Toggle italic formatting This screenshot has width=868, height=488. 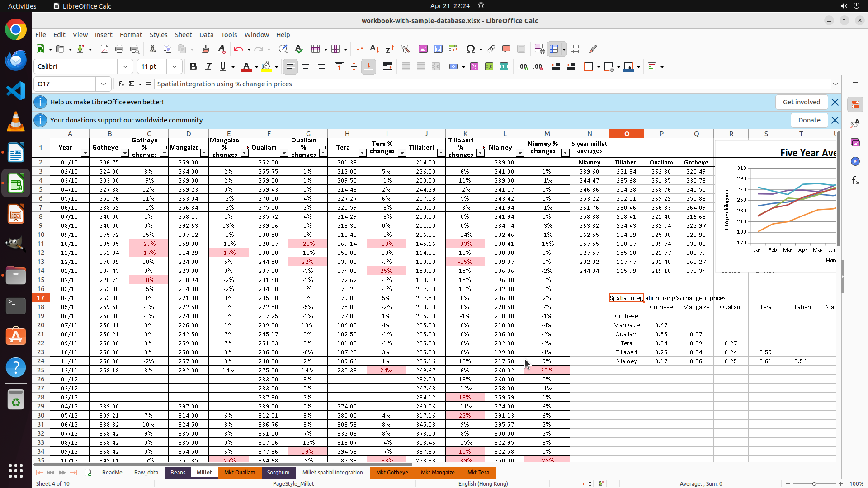tap(208, 67)
